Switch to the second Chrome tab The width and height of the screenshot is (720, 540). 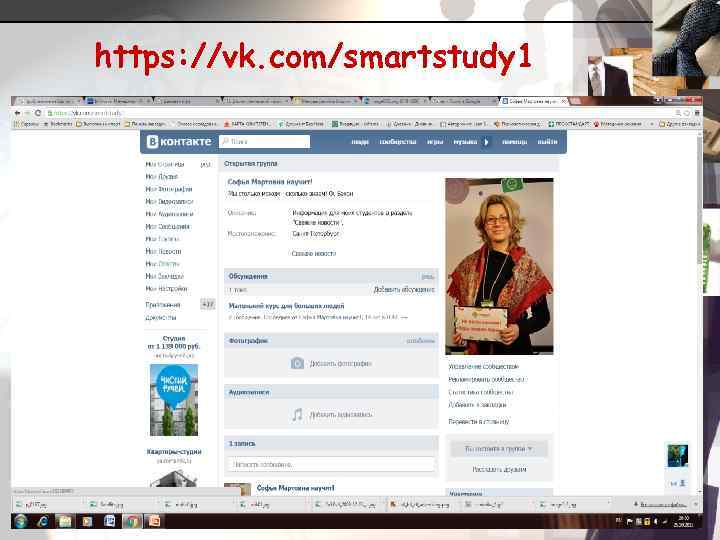117,101
